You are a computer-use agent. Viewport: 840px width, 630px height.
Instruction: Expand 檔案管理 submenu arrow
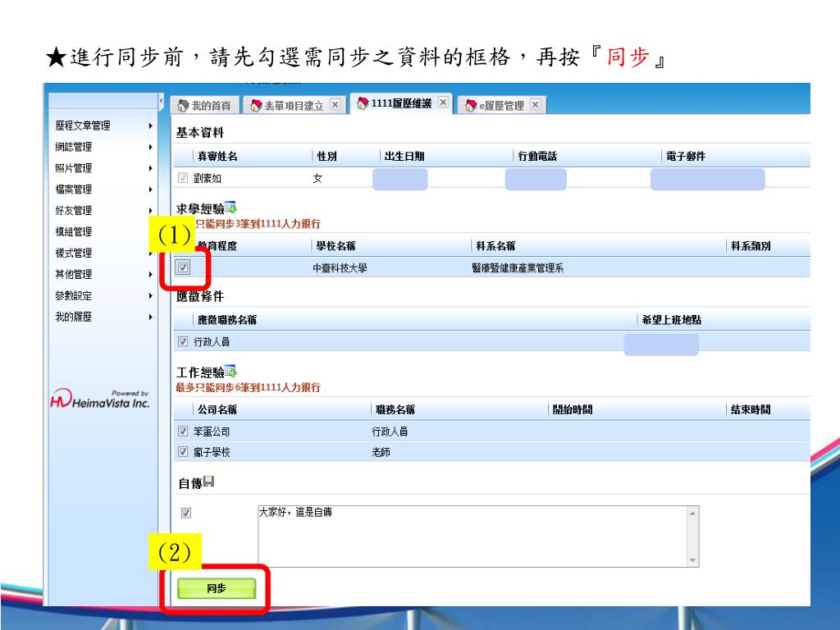tap(151, 189)
